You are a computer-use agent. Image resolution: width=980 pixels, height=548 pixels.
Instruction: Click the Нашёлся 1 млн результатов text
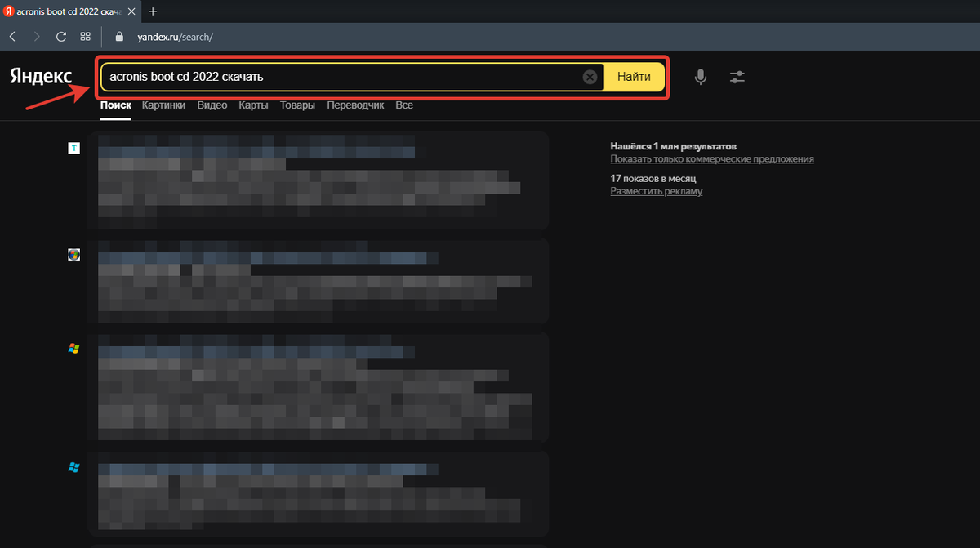click(x=674, y=145)
